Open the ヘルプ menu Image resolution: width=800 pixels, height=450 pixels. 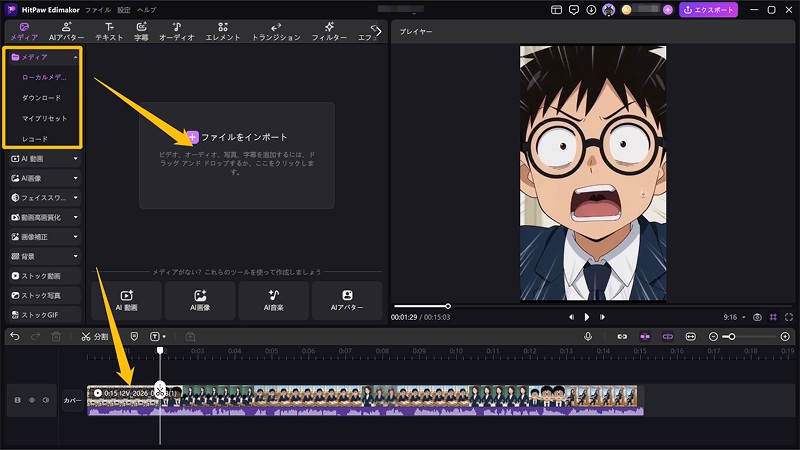(146, 10)
